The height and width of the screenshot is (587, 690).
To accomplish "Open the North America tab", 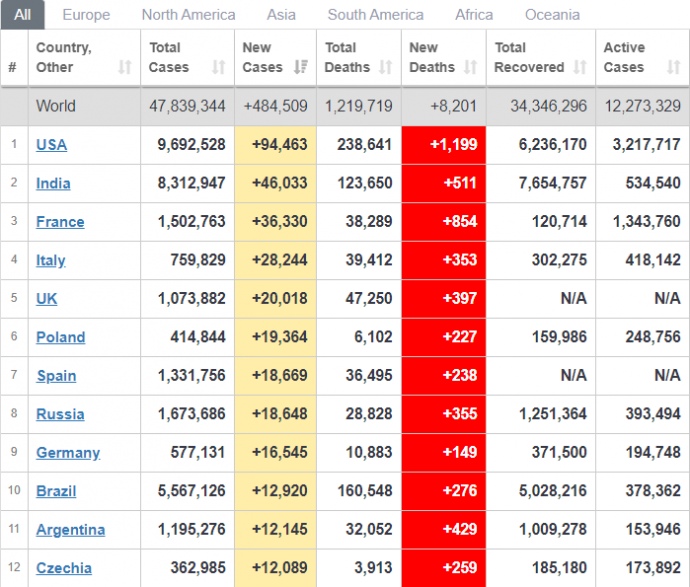I will click(188, 14).
